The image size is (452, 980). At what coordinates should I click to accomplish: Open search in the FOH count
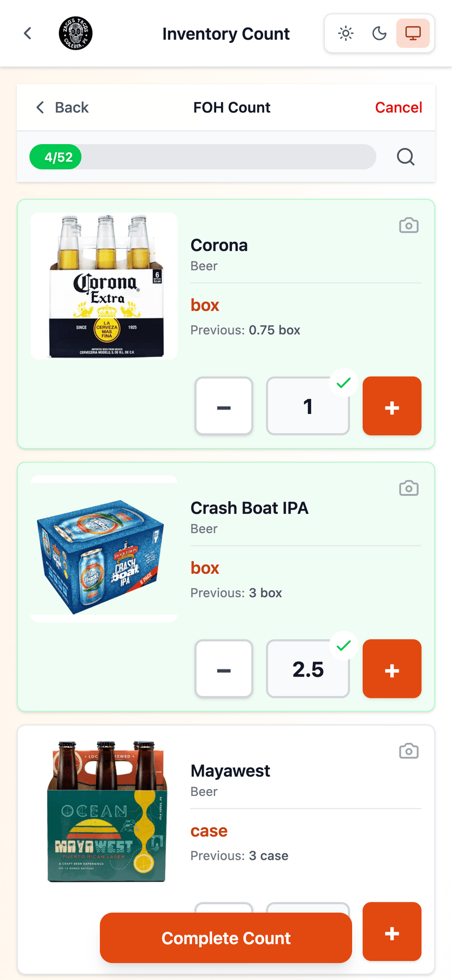point(405,157)
